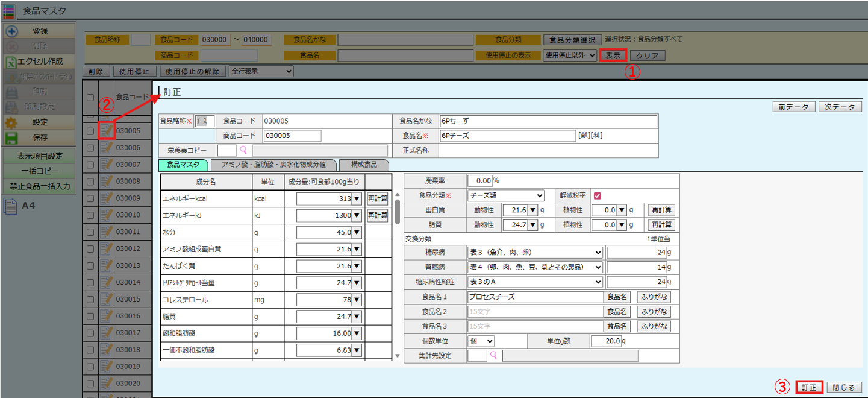Click the 登録 plus icon in sidebar
This screenshot has height=398, width=868.
click(11, 31)
